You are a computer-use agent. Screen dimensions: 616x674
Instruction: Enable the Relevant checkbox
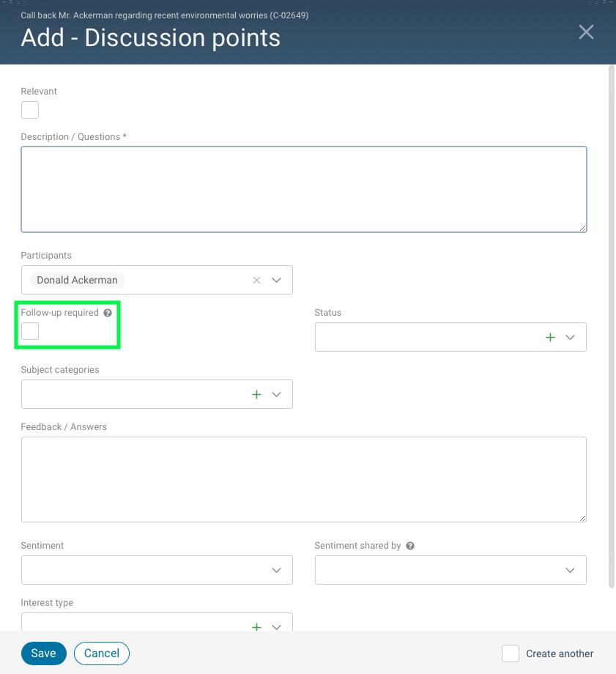(x=29, y=110)
